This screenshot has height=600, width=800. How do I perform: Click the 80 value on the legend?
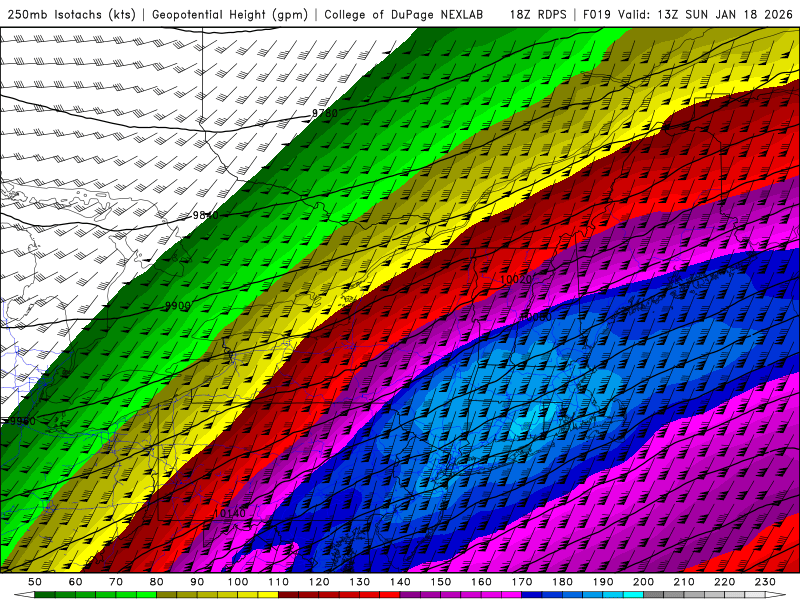point(157,582)
